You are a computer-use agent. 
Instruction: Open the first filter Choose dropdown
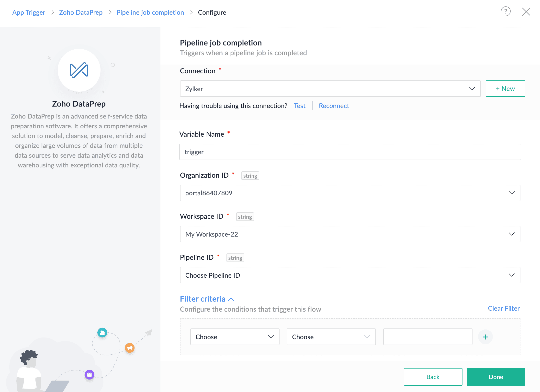(235, 337)
